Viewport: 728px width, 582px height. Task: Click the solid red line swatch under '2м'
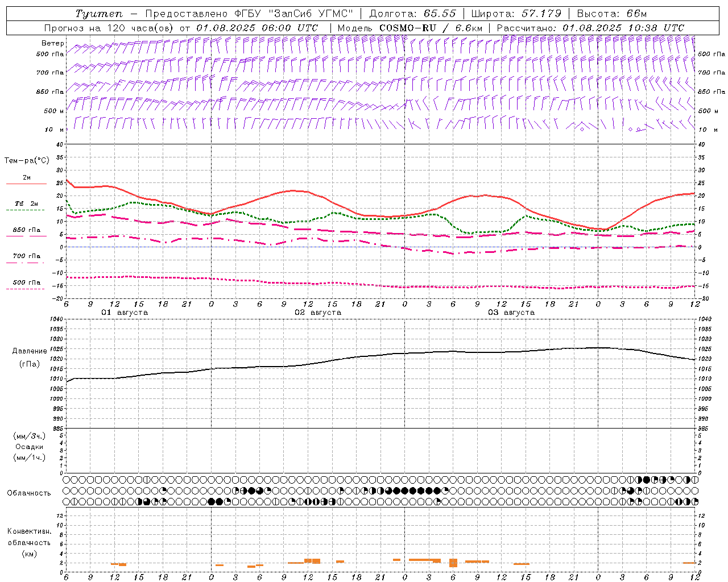pyautogui.click(x=26, y=184)
